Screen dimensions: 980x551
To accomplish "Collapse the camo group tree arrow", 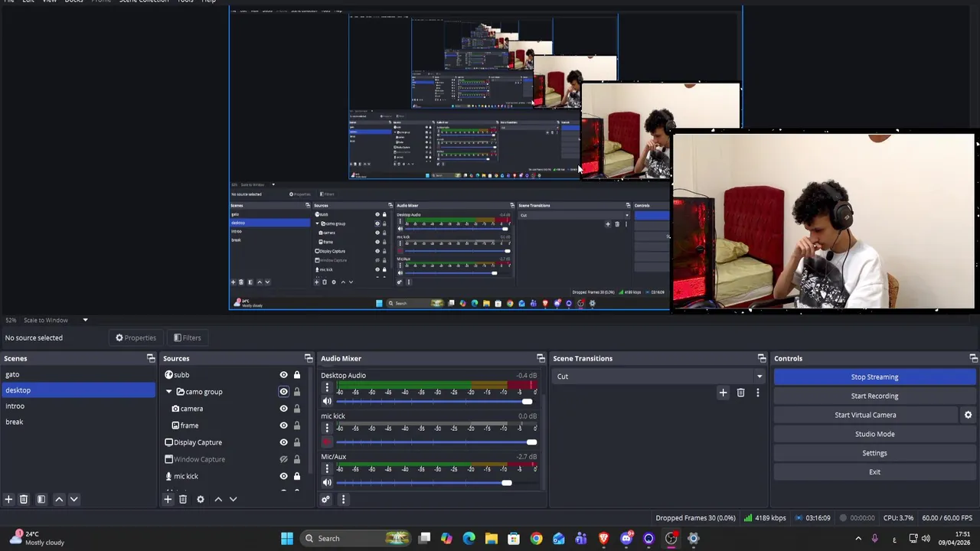I will [x=169, y=392].
